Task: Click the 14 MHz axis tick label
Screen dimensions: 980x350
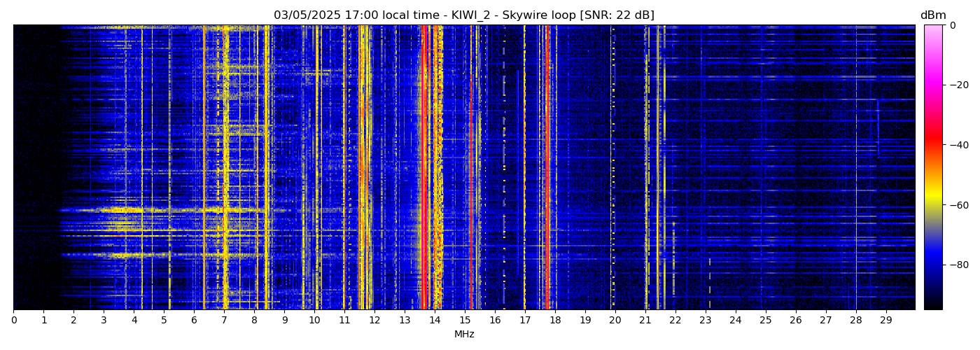Action: pyautogui.click(x=435, y=321)
